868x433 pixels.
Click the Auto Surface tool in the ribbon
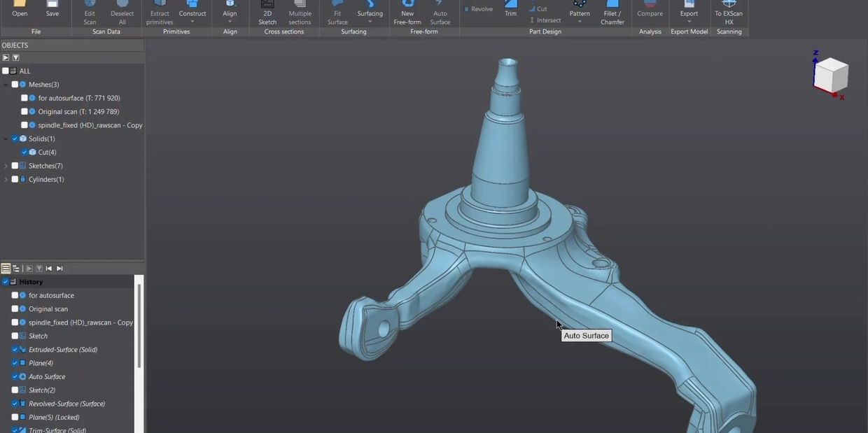(x=440, y=13)
